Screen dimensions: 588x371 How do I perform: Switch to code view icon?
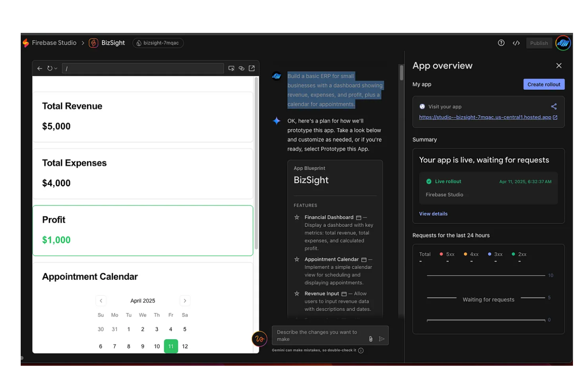[516, 43]
